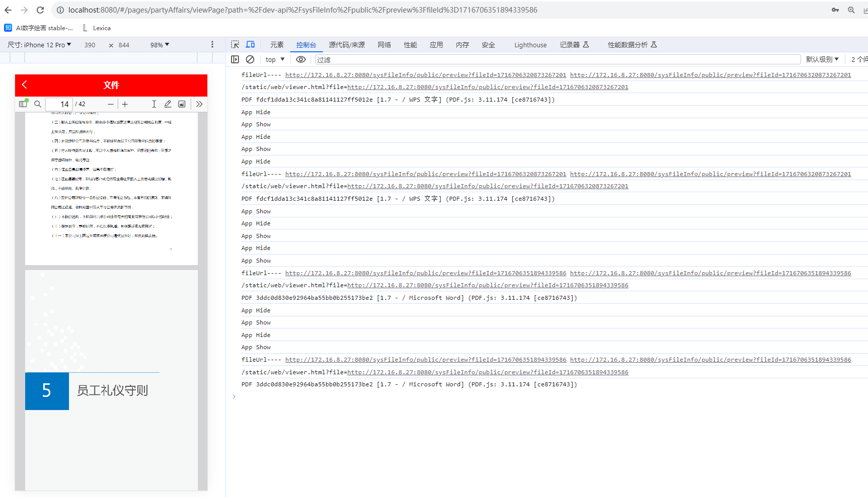Toggle the PDF thumbnail sidebar

(x=23, y=104)
